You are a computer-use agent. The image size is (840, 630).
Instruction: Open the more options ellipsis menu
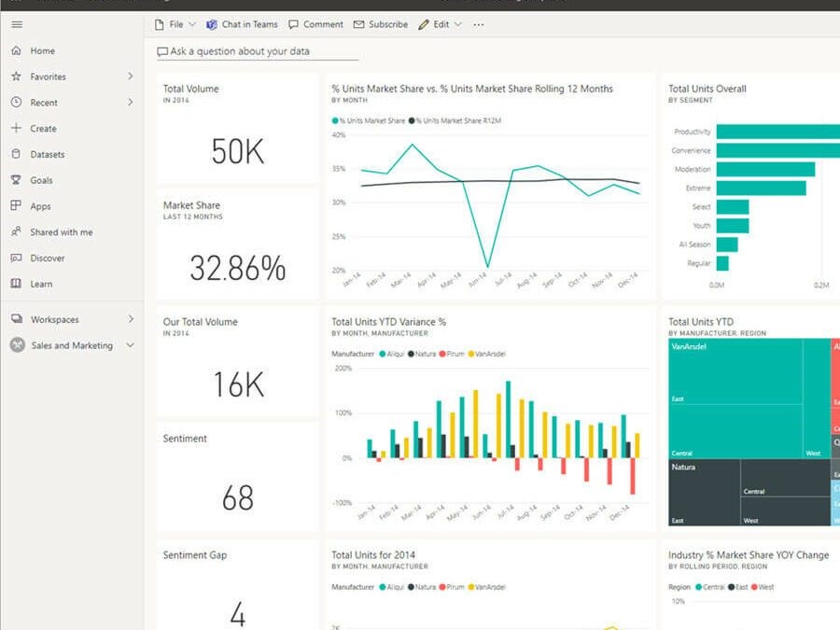pos(479,24)
